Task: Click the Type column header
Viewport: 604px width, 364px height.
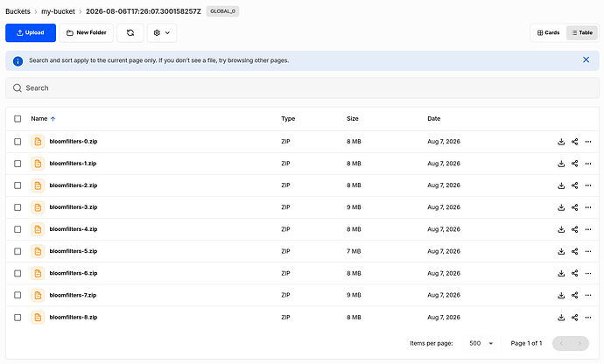Action: (288, 119)
